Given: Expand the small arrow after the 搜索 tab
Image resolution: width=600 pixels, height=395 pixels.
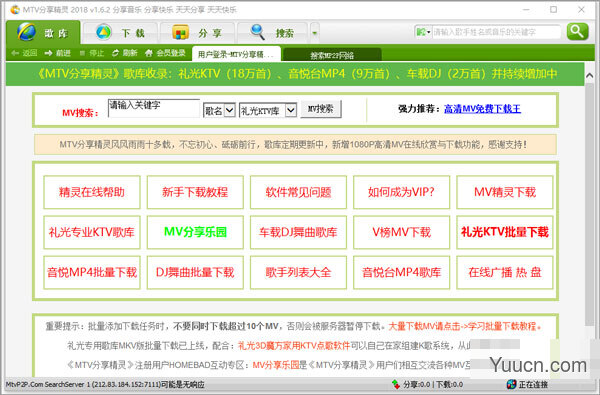Looking at the screenshot, I should coord(315,33).
